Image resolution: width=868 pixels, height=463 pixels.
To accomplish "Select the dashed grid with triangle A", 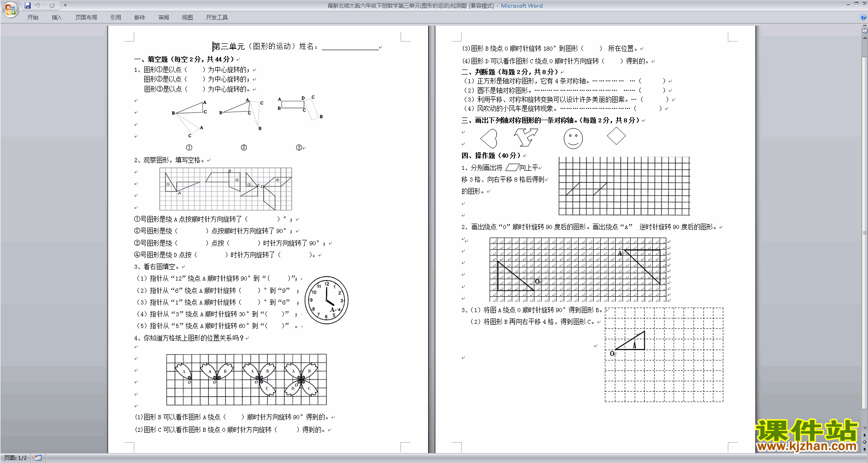I will (664, 355).
